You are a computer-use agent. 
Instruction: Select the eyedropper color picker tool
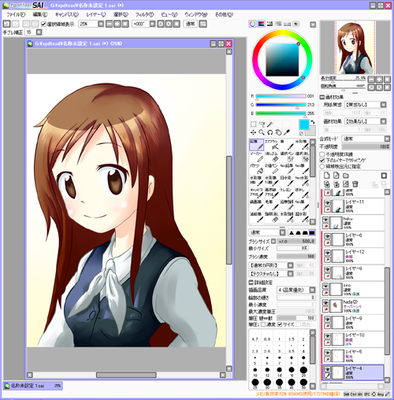(x=287, y=132)
